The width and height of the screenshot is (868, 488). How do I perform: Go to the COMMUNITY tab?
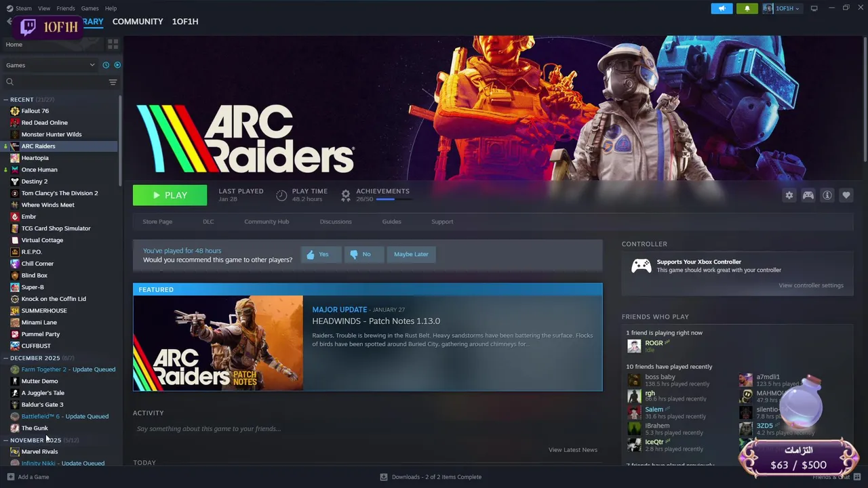coord(138,22)
